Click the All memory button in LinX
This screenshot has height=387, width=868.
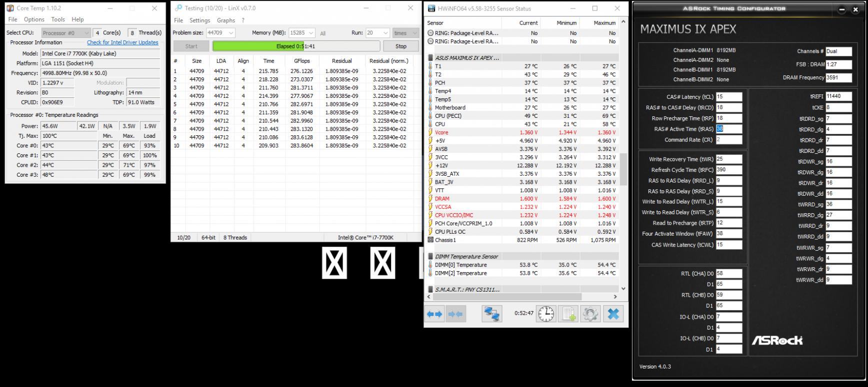tap(322, 33)
